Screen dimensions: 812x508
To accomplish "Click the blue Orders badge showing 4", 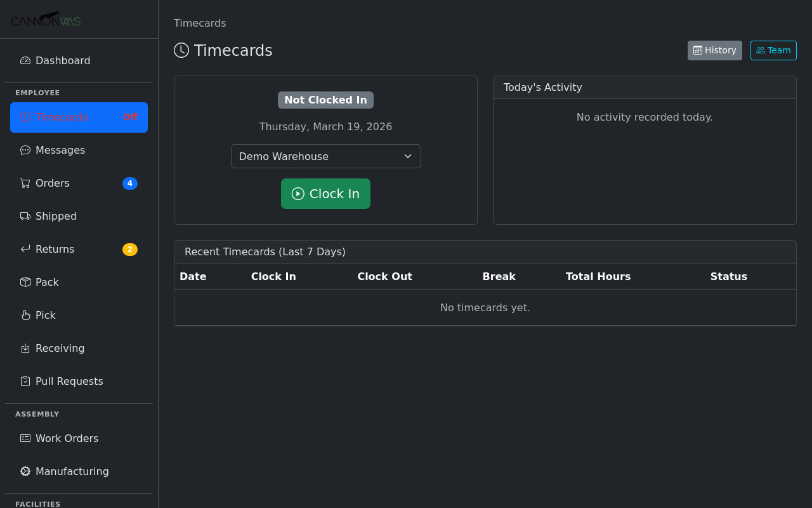I will coord(130,183).
